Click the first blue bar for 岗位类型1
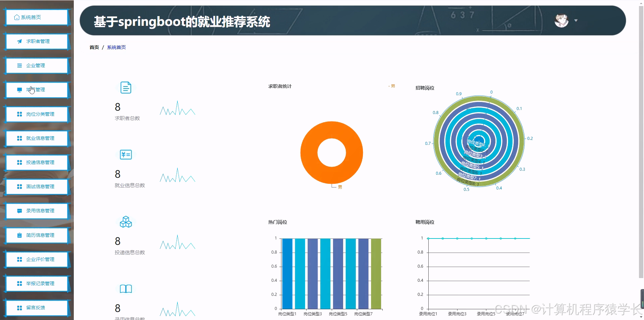Viewport: 644px width, 320px height. [x=287, y=273]
